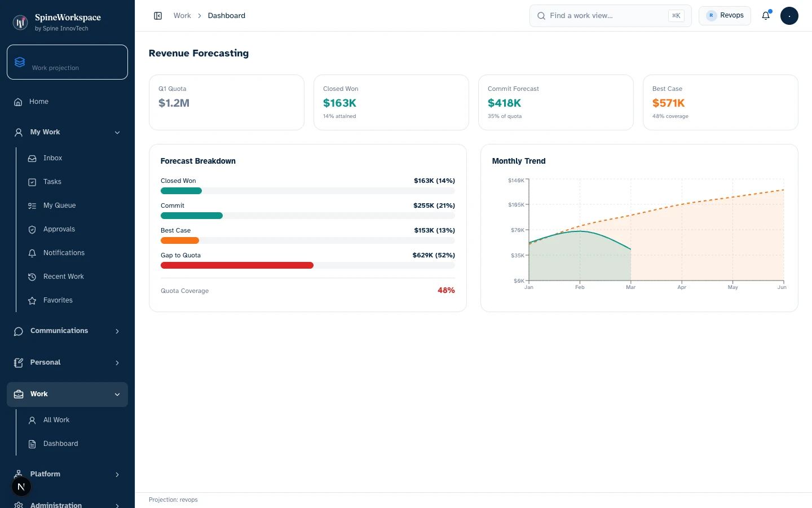
Task: Click the All Work person icon
Action: point(32,421)
